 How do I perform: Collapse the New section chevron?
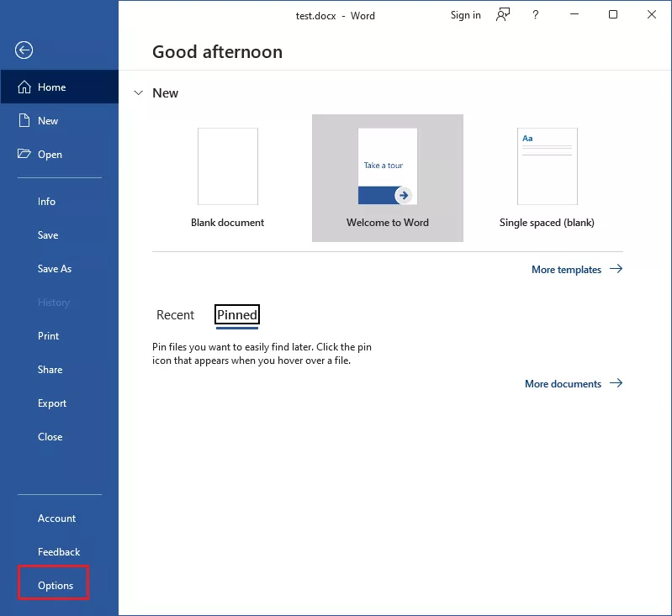coord(138,93)
